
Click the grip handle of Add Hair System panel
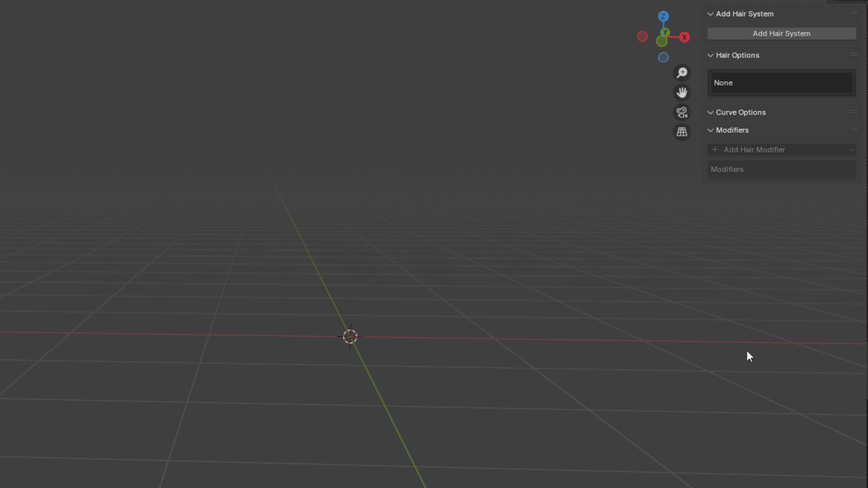pyautogui.click(x=854, y=14)
